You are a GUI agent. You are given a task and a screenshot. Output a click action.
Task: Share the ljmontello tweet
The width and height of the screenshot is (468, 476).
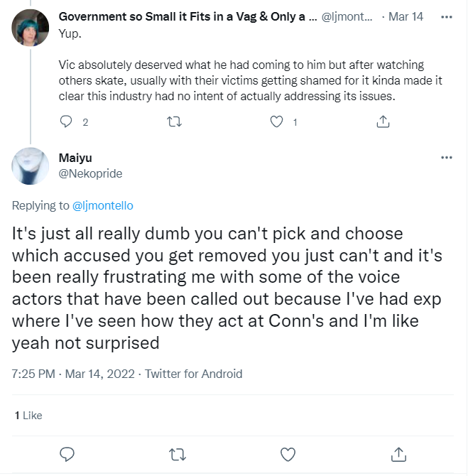[383, 121]
